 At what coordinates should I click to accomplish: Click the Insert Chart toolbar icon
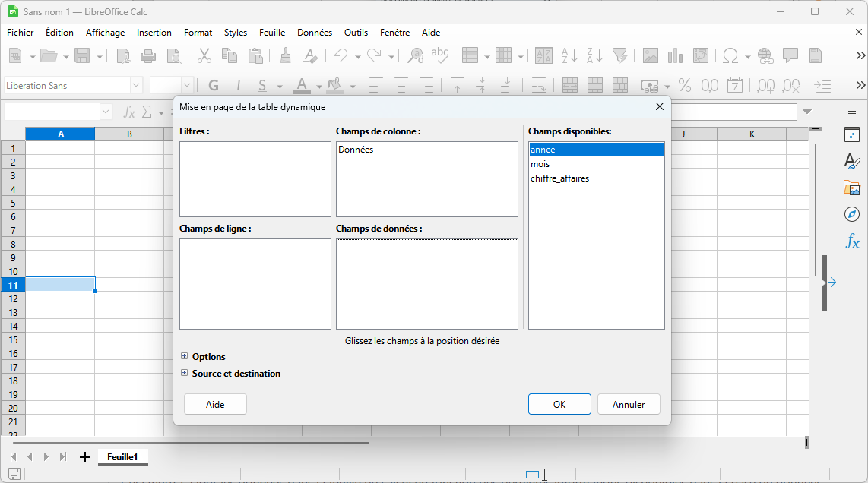point(675,55)
